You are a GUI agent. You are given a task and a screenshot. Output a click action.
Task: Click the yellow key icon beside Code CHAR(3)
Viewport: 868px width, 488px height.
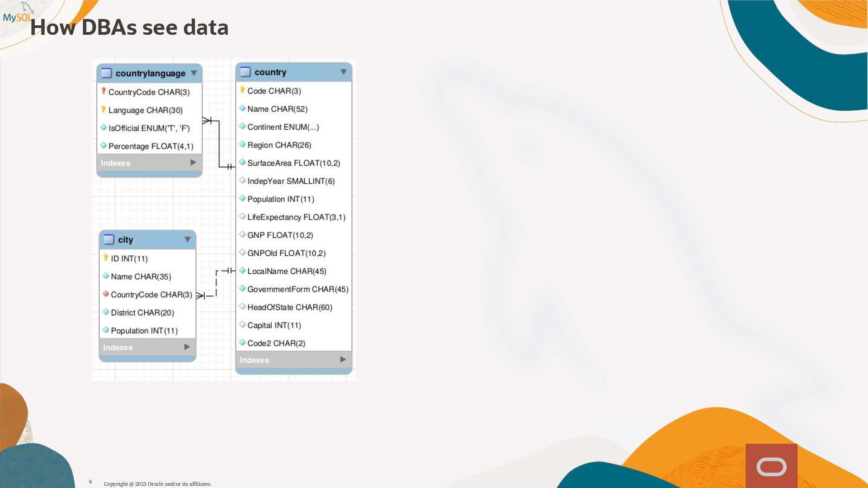242,90
